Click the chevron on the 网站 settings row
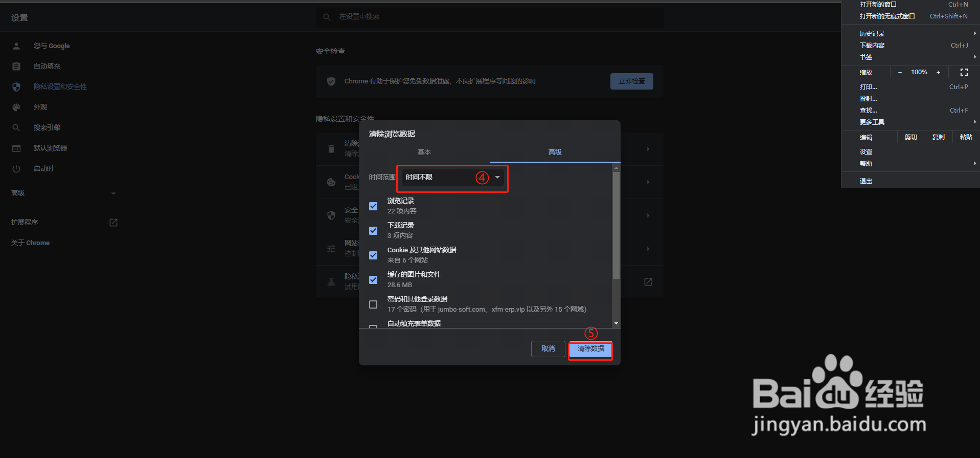The width and height of the screenshot is (980, 458). (x=648, y=249)
